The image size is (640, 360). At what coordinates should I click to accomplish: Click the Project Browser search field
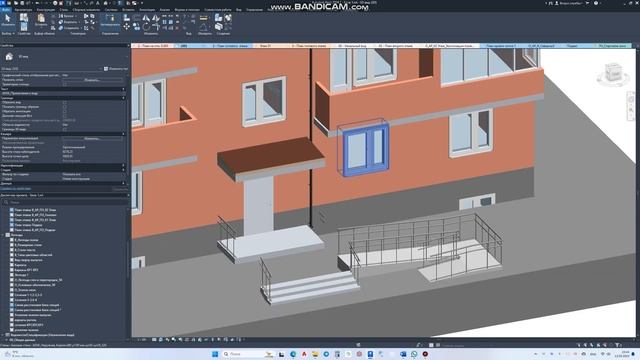click(65, 202)
